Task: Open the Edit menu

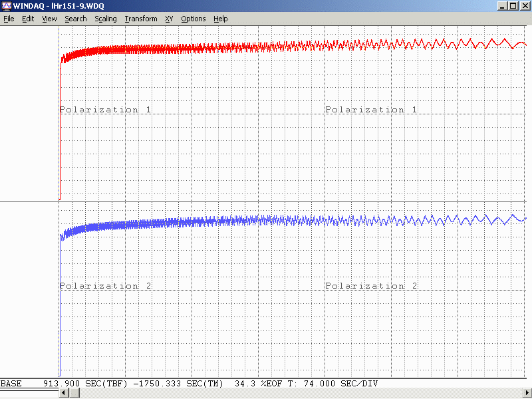Action: pyautogui.click(x=28, y=19)
